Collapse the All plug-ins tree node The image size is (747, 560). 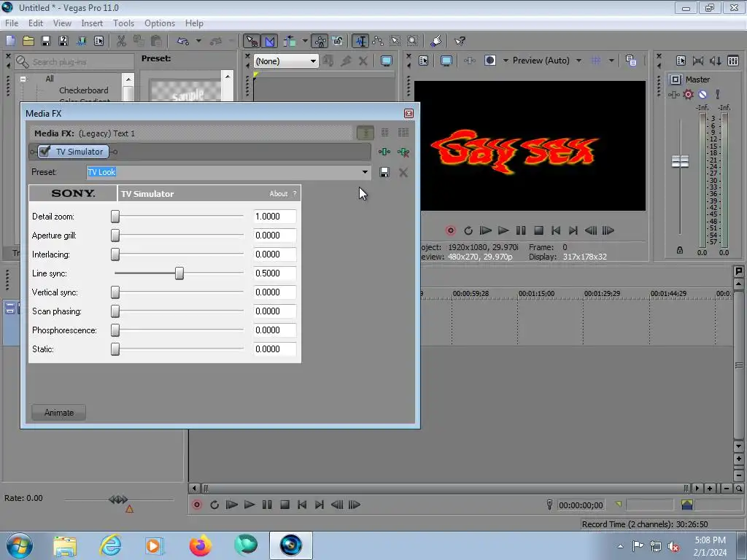point(23,79)
